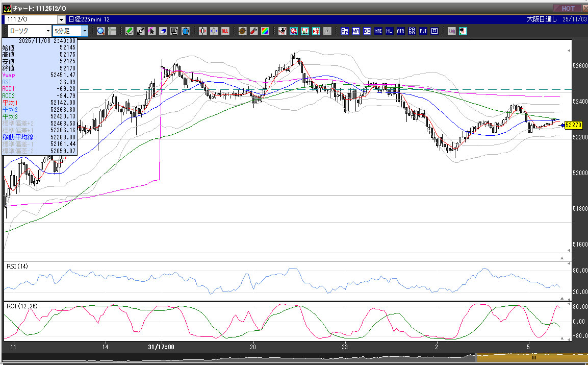Image resolution: width=588 pixels, height=365 pixels.
Task: Toggle the MA moving average indicator
Action: (x=356, y=31)
